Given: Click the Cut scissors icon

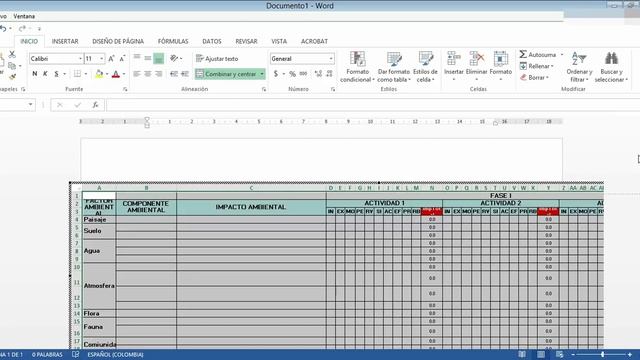Looking at the screenshot, I should (12, 54).
